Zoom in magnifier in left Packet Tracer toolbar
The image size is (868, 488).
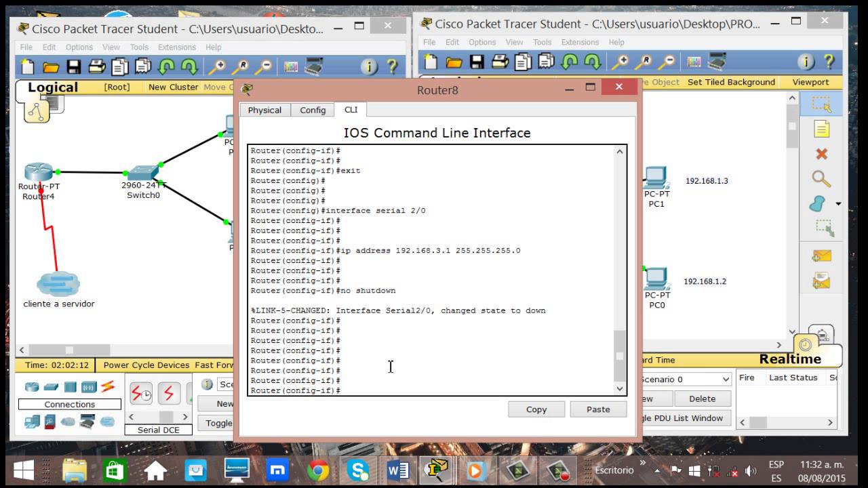[217, 66]
